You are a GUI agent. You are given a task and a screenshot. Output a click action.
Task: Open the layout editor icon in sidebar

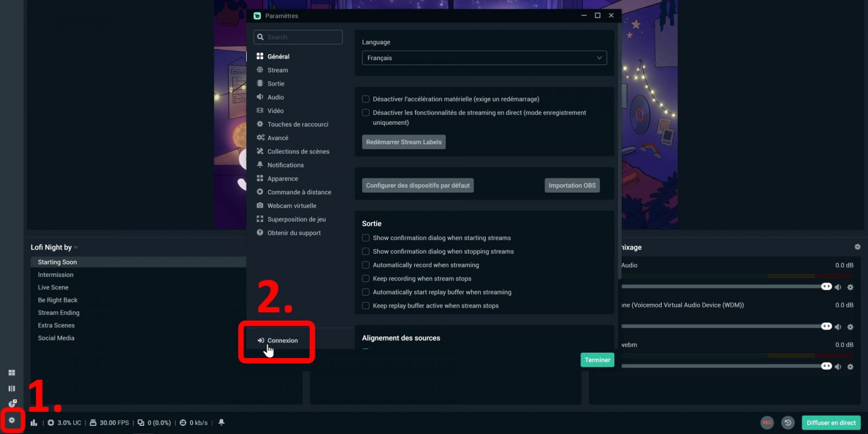pyautogui.click(x=12, y=373)
